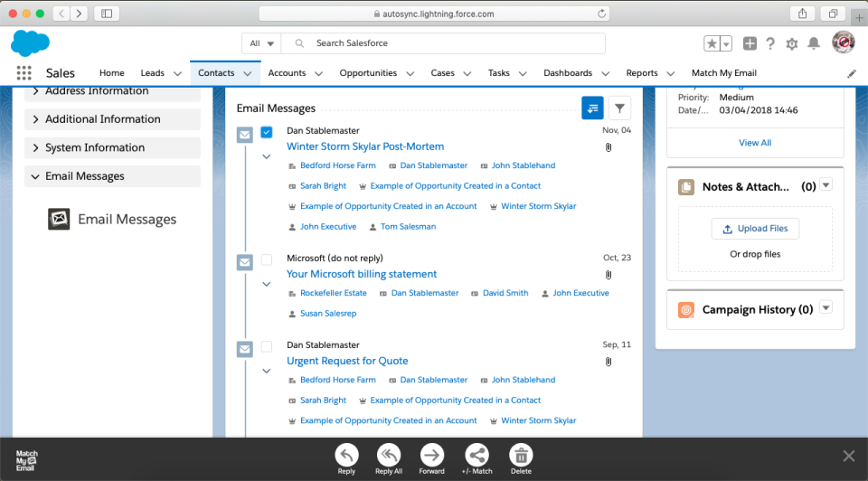868x481 pixels.
Task: Check the Urgent Request for Quote checkbox
Action: click(x=267, y=346)
